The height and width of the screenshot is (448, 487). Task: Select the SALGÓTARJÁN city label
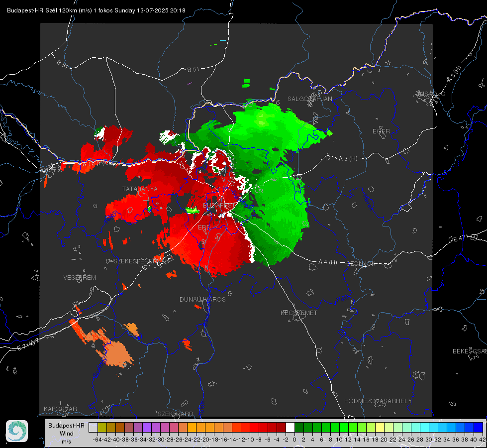(x=309, y=99)
